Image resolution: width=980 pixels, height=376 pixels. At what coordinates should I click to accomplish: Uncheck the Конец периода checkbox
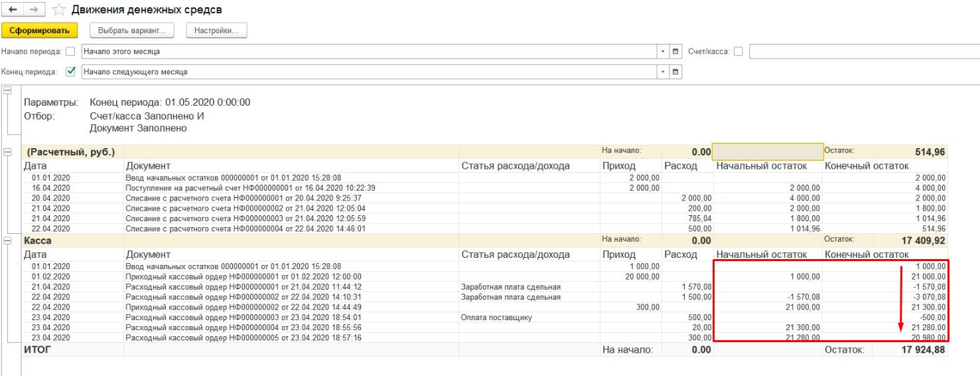(71, 72)
